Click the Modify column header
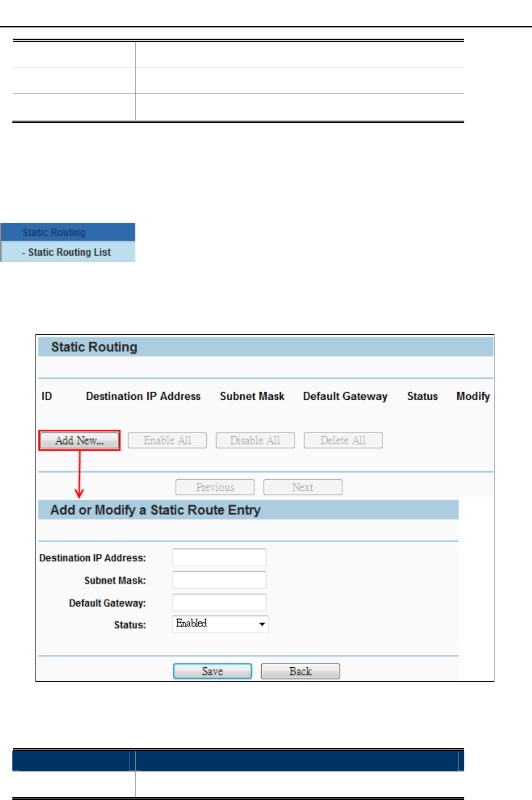The width and height of the screenshot is (532, 800). tap(473, 397)
